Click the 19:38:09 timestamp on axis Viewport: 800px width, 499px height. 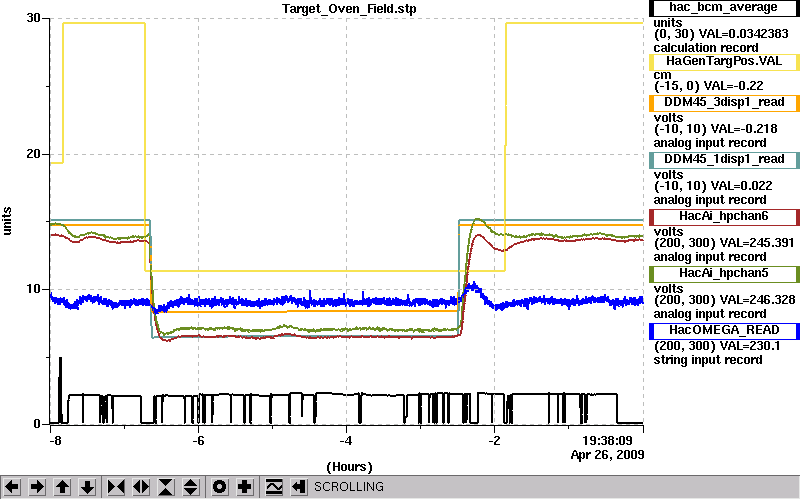(607, 441)
